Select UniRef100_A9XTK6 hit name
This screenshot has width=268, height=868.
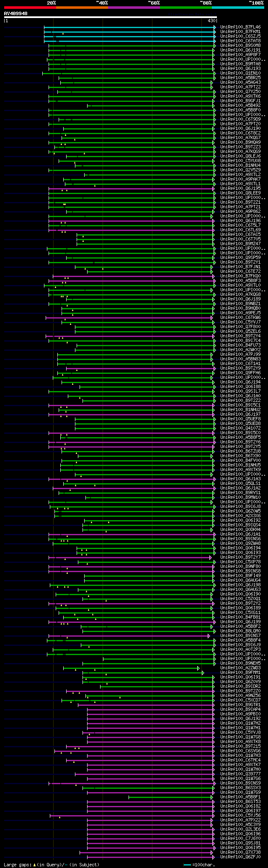pos(240,96)
